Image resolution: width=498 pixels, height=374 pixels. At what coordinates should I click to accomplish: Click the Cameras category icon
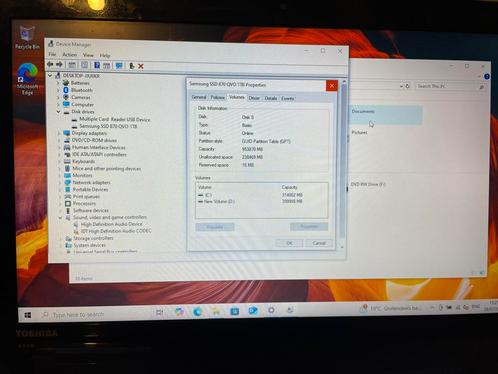(66, 97)
